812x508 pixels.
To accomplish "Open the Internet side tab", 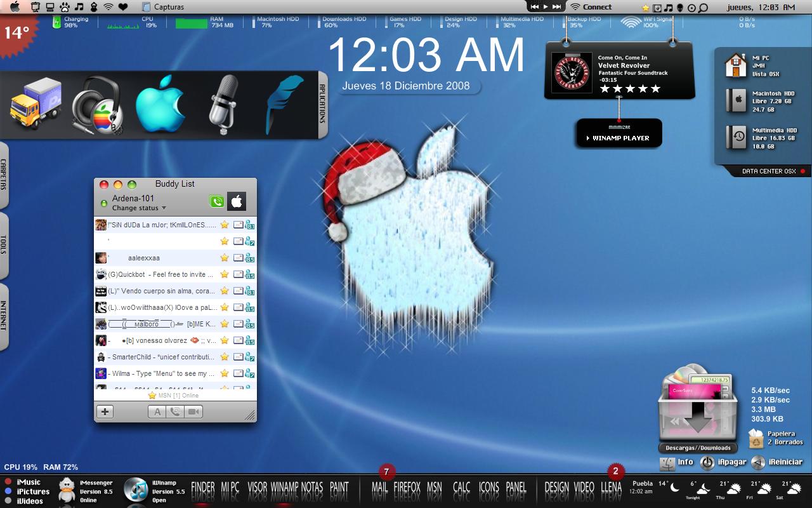I will (4, 316).
